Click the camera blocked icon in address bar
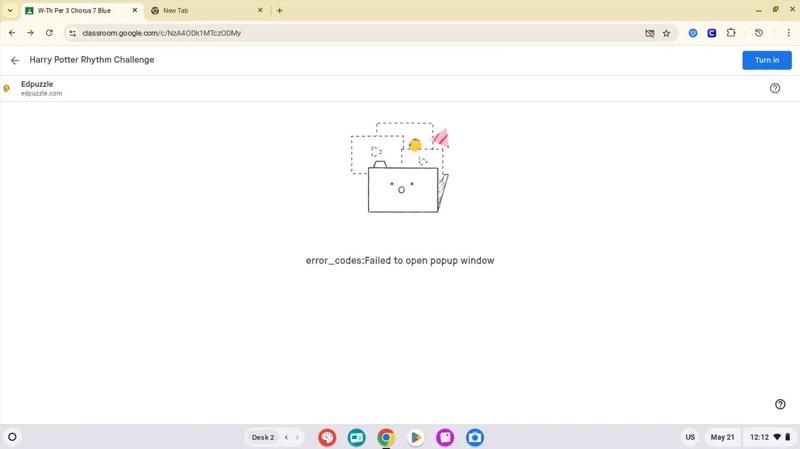Viewport: 800px width, 449px height. click(649, 33)
